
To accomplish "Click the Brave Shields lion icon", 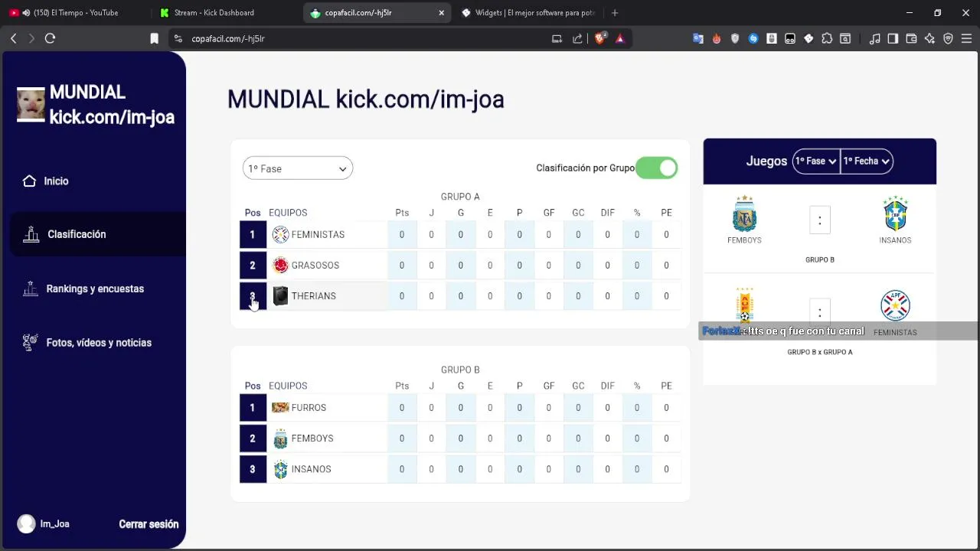I will pos(600,38).
